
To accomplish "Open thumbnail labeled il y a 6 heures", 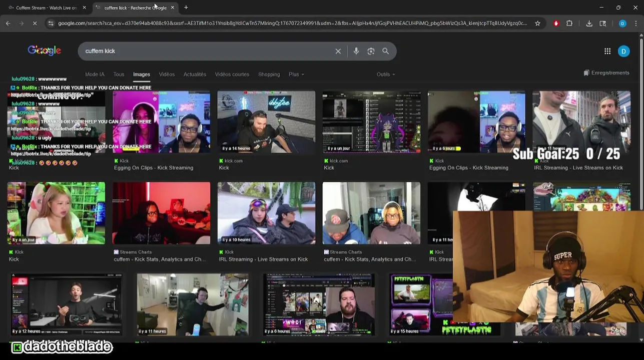I will click(x=319, y=304).
